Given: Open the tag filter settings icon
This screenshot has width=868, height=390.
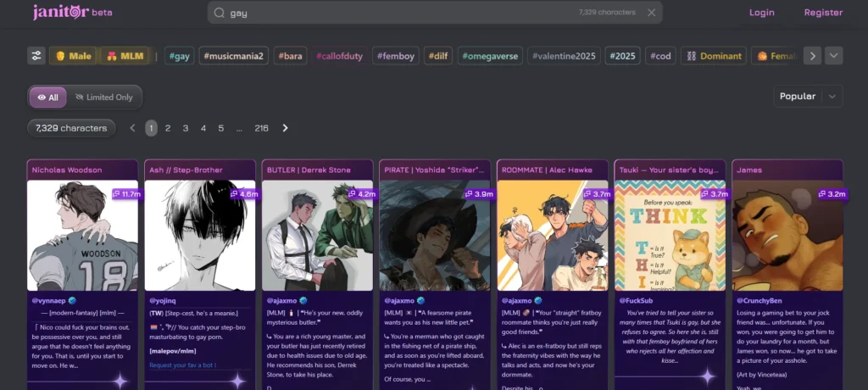Looking at the screenshot, I should tap(36, 55).
